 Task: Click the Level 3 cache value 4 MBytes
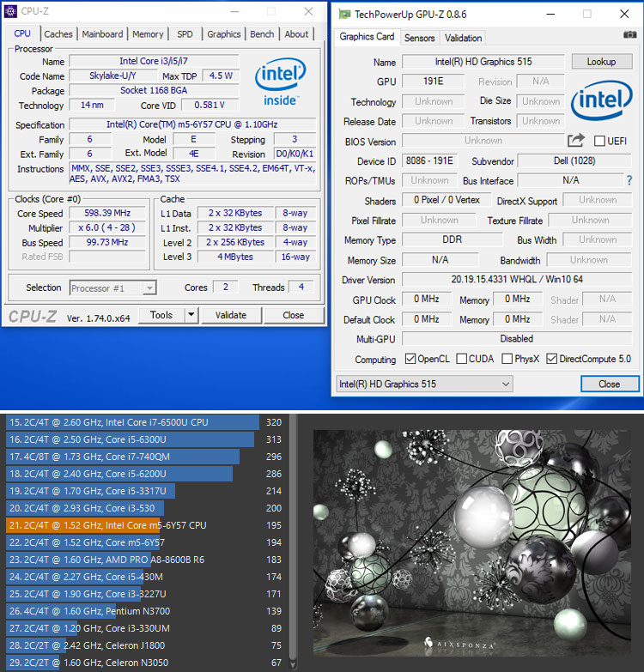click(235, 257)
